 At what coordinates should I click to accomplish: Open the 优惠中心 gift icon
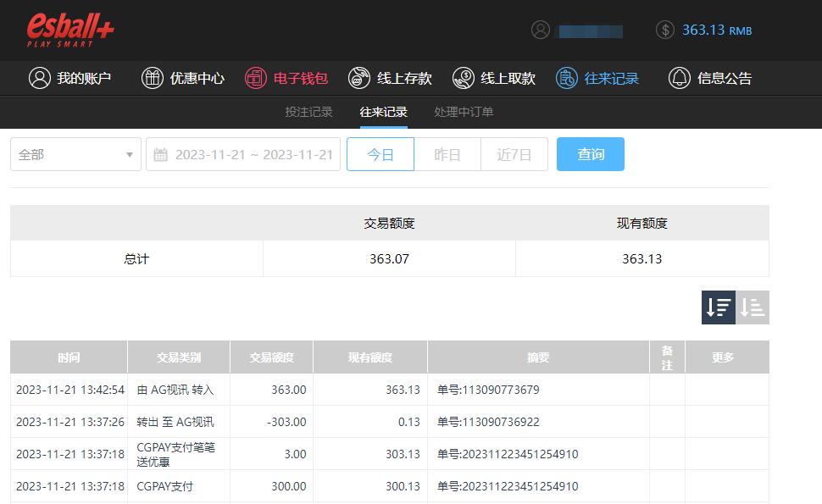(153, 78)
